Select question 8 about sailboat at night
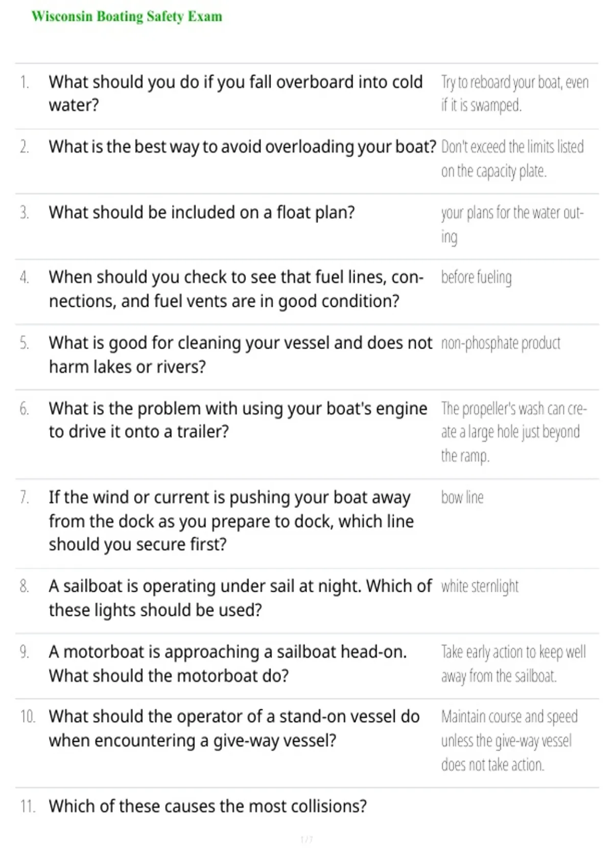The width and height of the screenshot is (613, 868). click(x=241, y=598)
